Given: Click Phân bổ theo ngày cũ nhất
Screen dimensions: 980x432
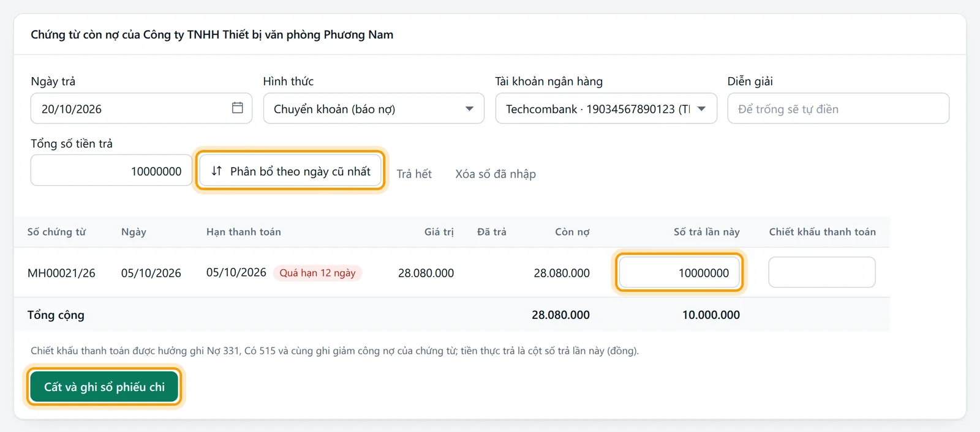Looking at the screenshot, I should (291, 171).
